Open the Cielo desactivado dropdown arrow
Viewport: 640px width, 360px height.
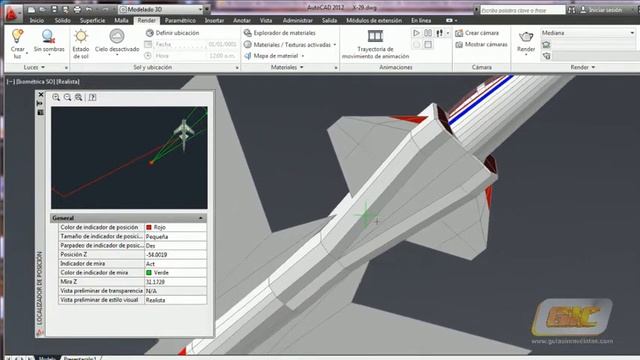(x=117, y=55)
